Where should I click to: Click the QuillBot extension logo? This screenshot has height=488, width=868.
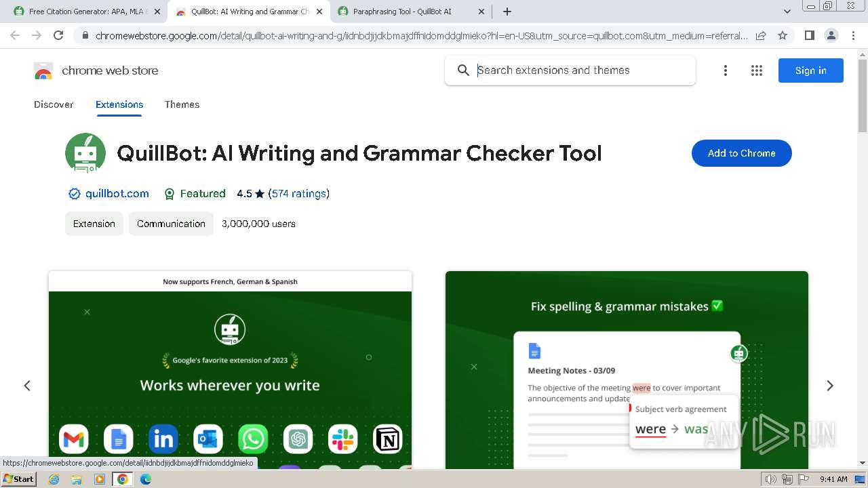[x=85, y=153]
